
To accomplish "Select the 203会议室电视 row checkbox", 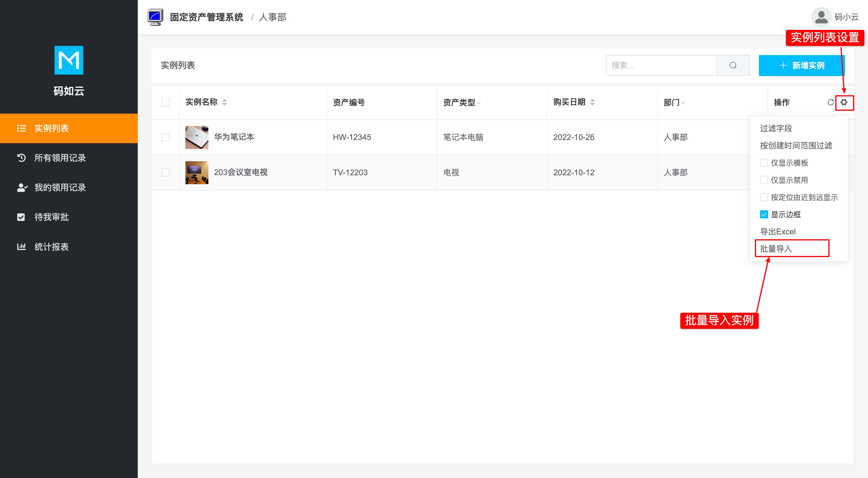I will [165, 172].
